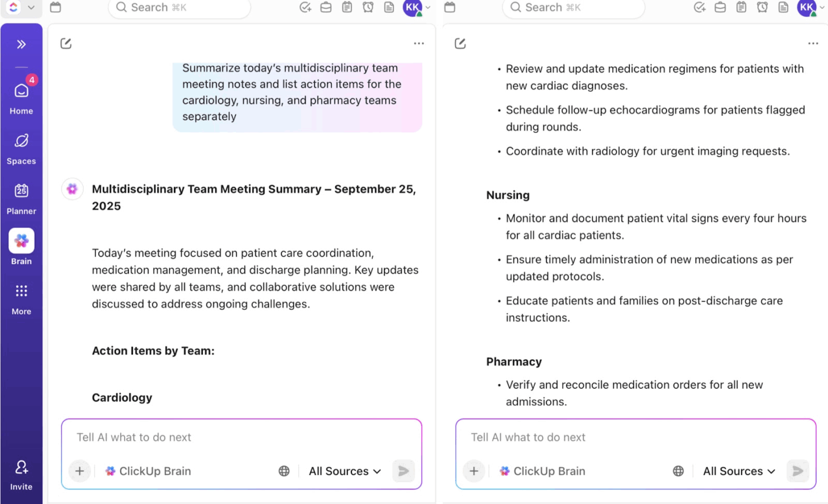Open the notepad clipboard icon in the toolbar
This screenshot has width=828, height=504.
tap(347, 8)
